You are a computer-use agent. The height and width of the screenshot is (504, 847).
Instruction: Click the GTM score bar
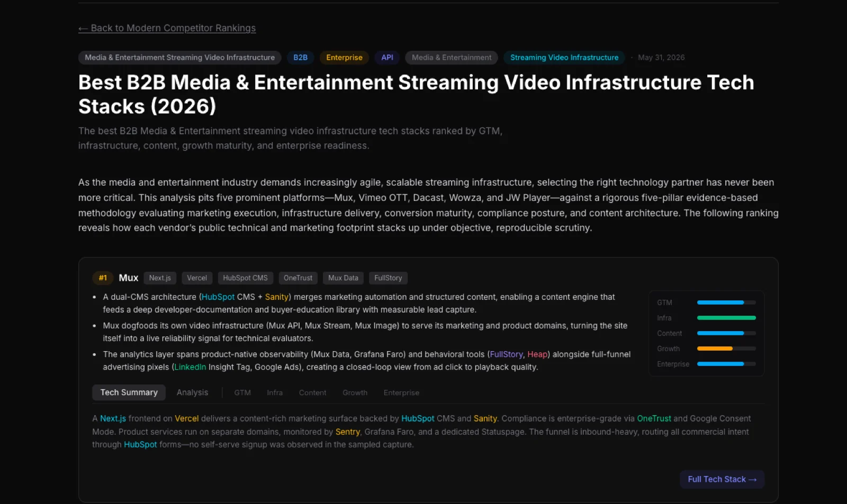726,303
